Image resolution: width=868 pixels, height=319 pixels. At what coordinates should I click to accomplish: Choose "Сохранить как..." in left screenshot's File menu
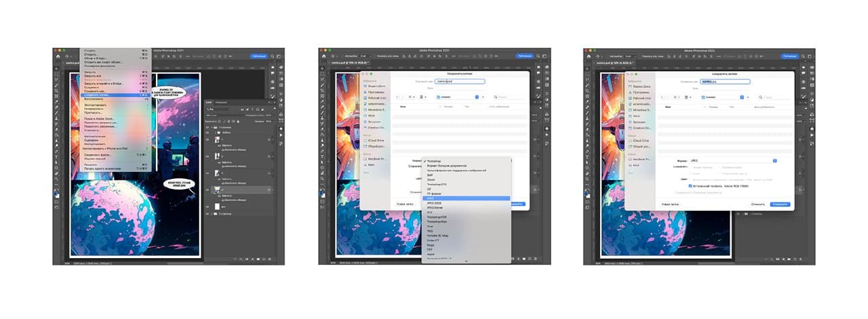pos(115,91)
